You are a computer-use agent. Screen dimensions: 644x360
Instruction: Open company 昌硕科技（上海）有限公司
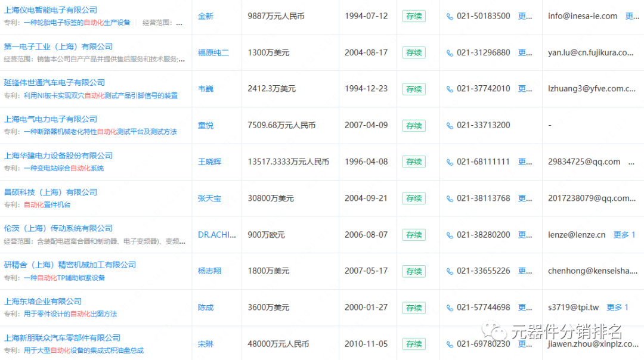tap(51, 192)
